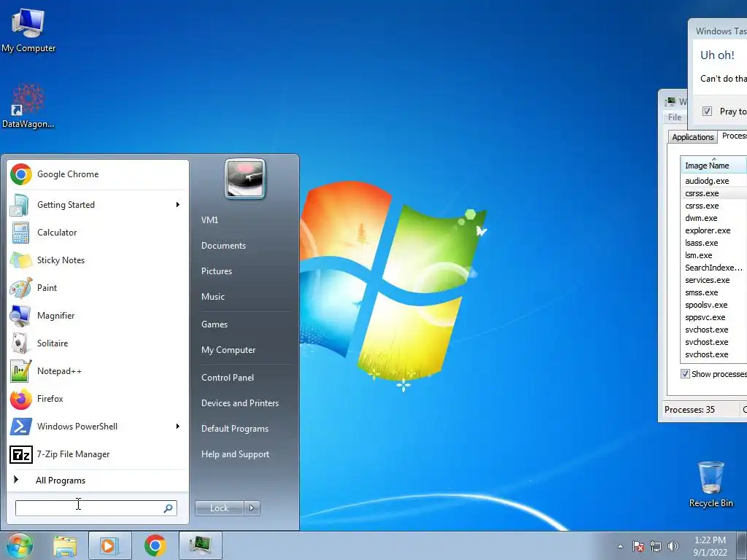This screenshot has width=747, height=560.
Task: Launch Firefox from Start menu
Action: click(x=98, y=399)
